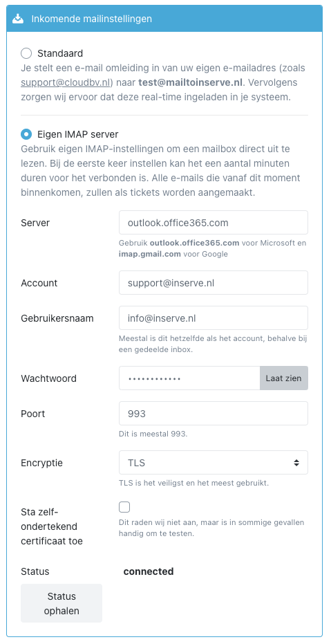Viewport: 331px width, 644px height.
Task: Open the support@cloudbv.nl link
Action: tap(66, 82)
